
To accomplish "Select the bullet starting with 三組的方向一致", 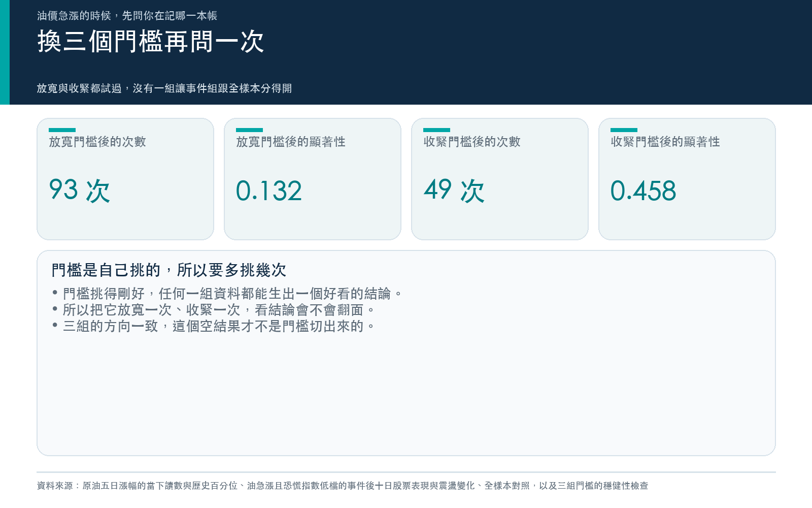I will (x=213, y=326).
